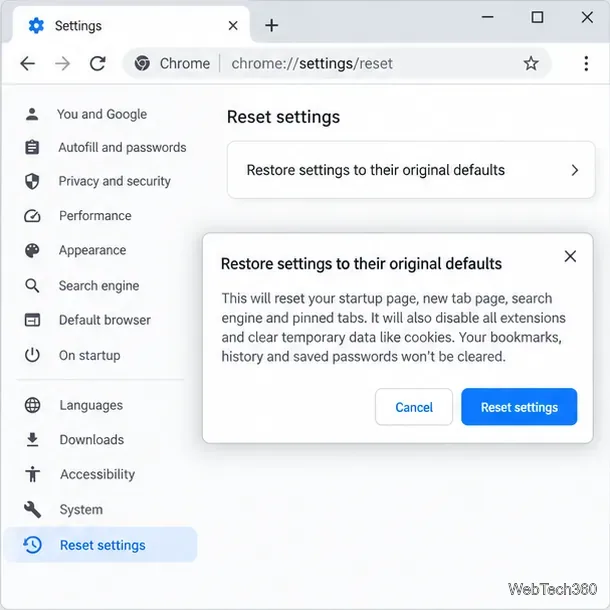Click the globe icon for Languages
This screenshot has height=610, width=610.
click(32, 405)
